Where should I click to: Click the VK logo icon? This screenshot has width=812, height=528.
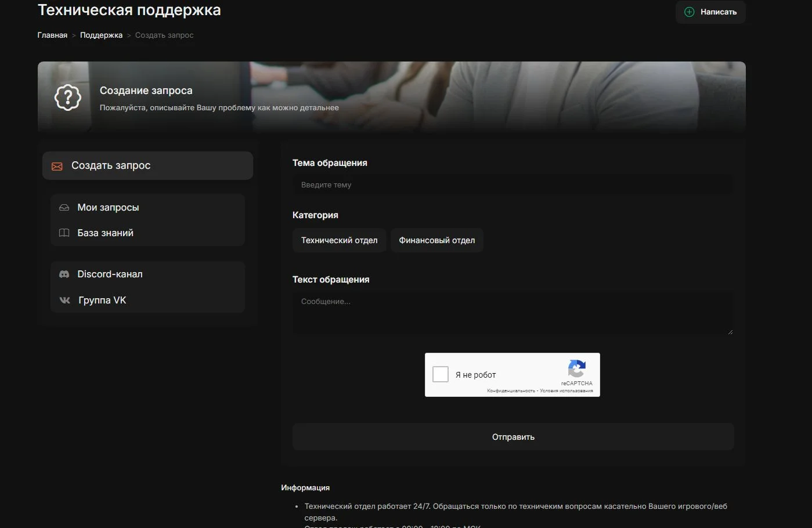[65, 301]
